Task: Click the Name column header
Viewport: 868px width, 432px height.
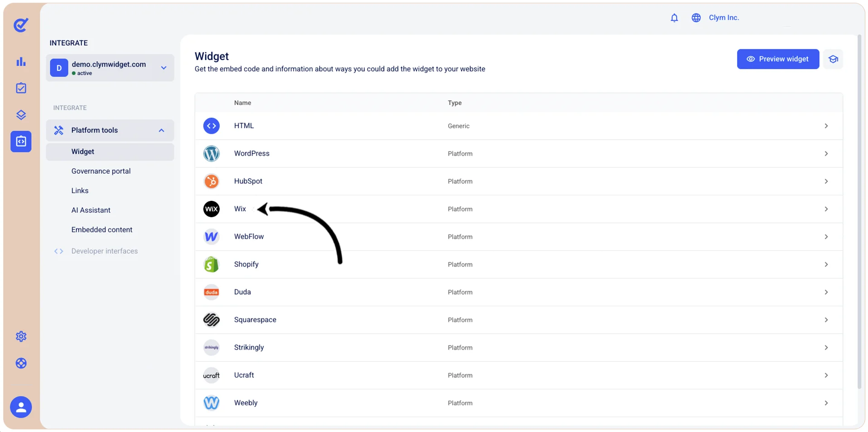Action: pyautogui.click(x=243, y=103)
